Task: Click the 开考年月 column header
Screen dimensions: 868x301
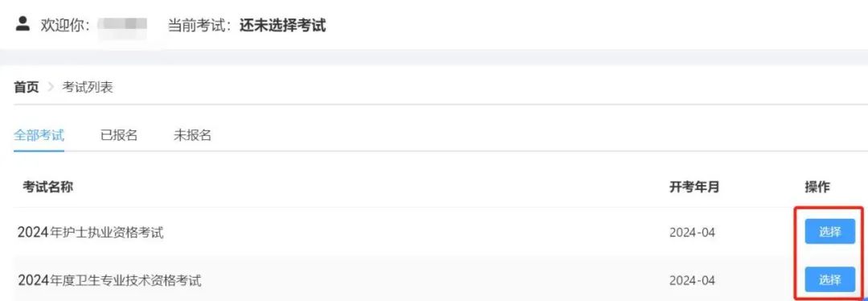Action: (694, 187)
